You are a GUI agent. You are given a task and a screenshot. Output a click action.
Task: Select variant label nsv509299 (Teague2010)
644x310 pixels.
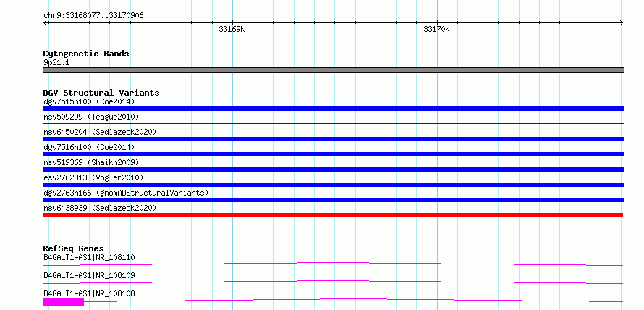pos(91,117)
